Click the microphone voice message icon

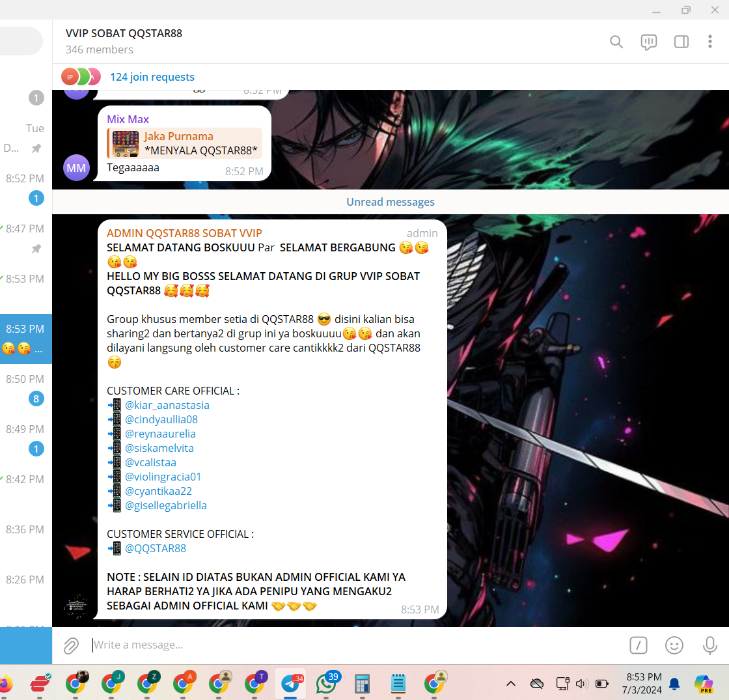pyautogui.click(x=709, y=645)
